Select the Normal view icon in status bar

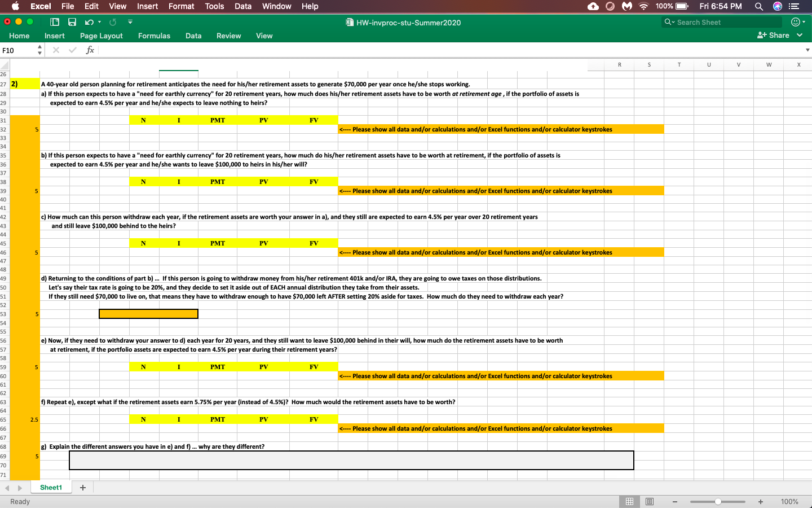point(630,501)
